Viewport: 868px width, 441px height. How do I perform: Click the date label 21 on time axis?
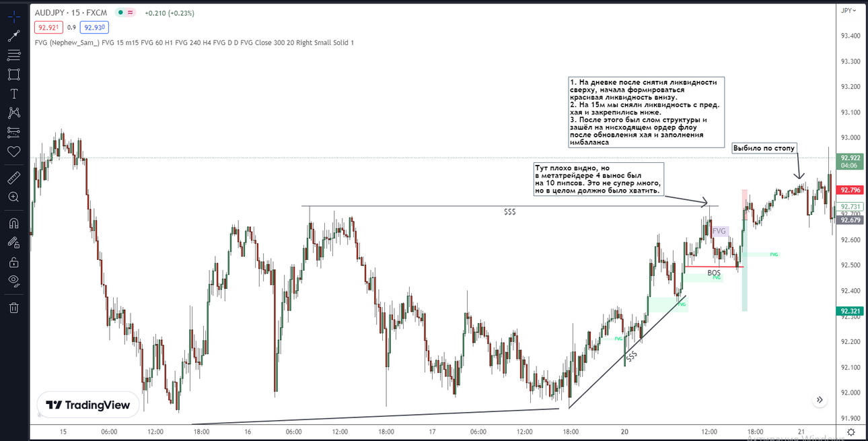[x=802, y=432]
